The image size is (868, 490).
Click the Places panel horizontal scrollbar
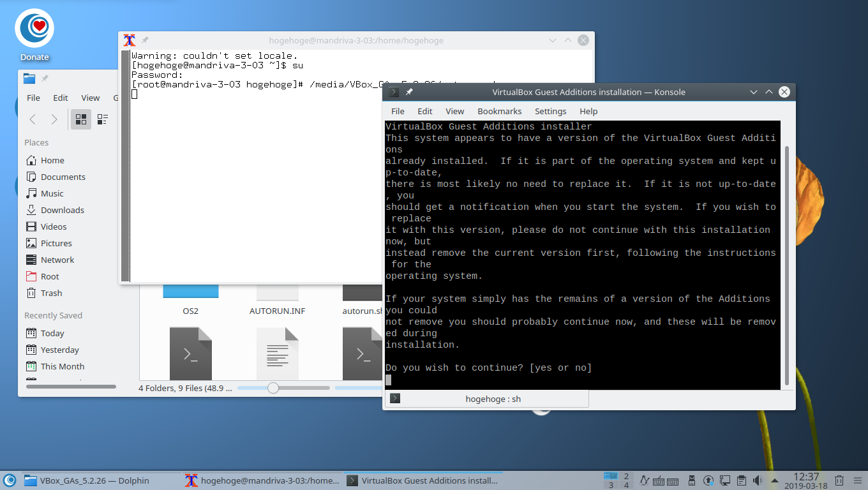click(71, 387)
